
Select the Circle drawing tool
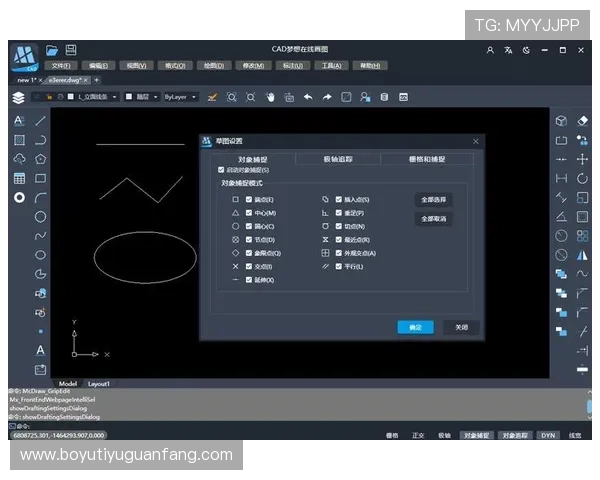(x=40, y=217)
